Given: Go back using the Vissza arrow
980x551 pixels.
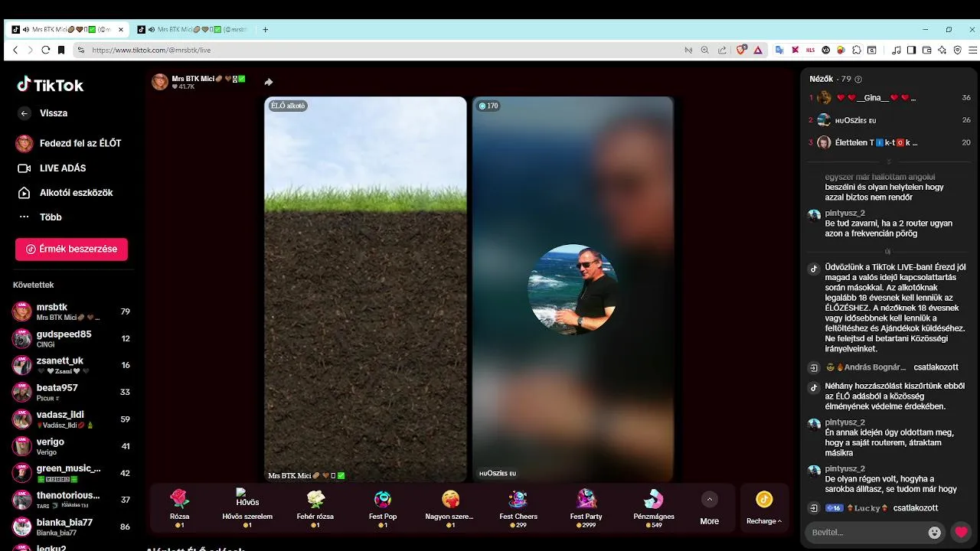Looking at the screenshot, I should point(24,113).
